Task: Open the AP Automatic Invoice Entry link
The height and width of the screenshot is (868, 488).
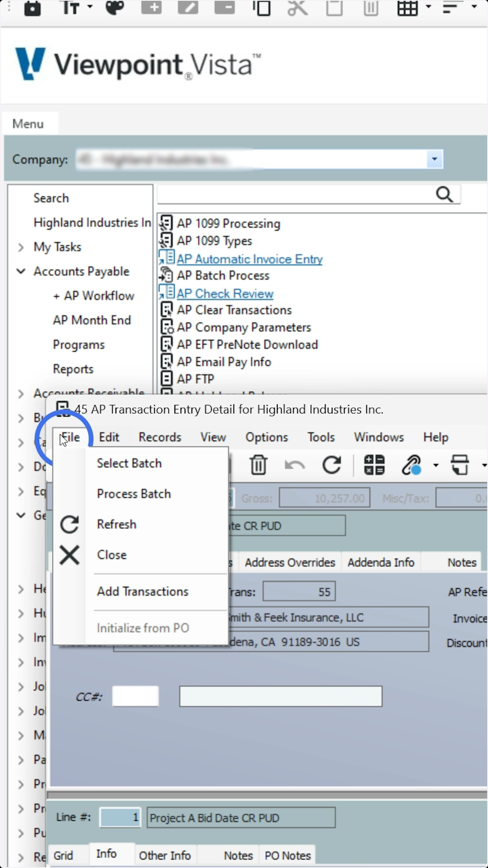Action: [x=250, y=259]
